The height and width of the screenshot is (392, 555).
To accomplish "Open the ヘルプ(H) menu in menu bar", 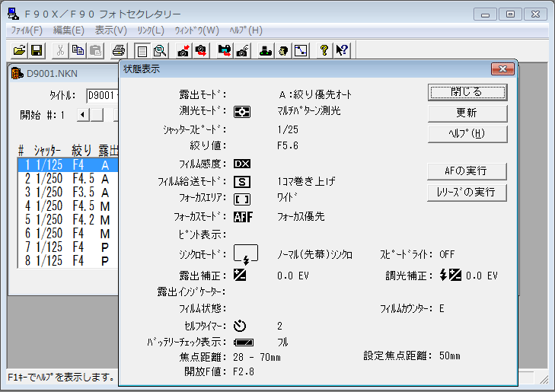I will click(246, 30).
